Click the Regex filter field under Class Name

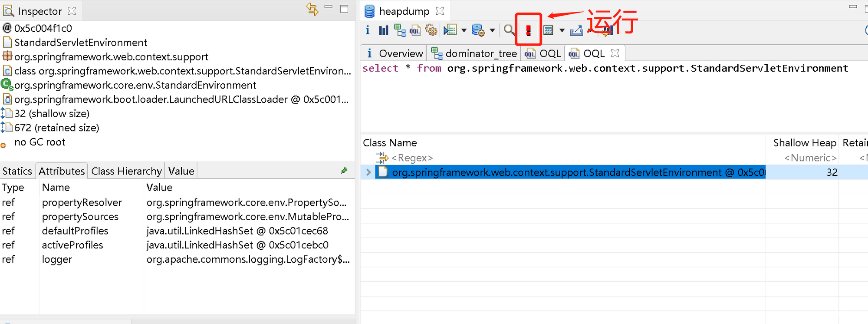412,158
